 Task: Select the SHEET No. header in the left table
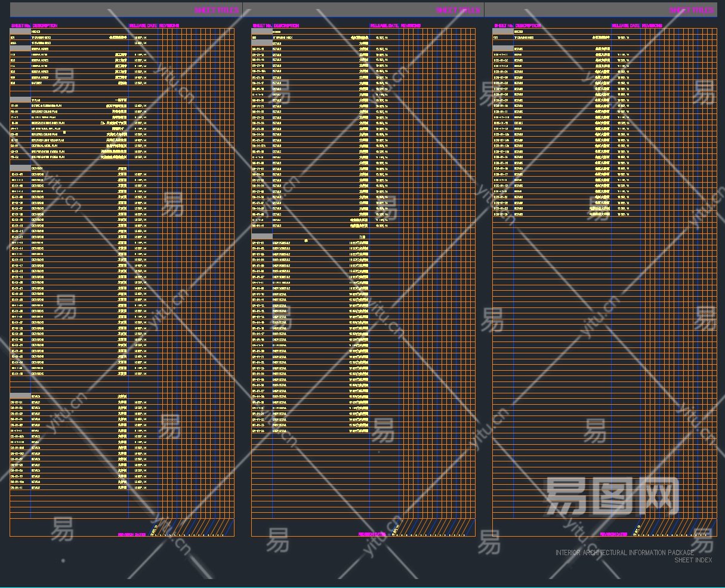pyautogui.click(x=20, y=26)
